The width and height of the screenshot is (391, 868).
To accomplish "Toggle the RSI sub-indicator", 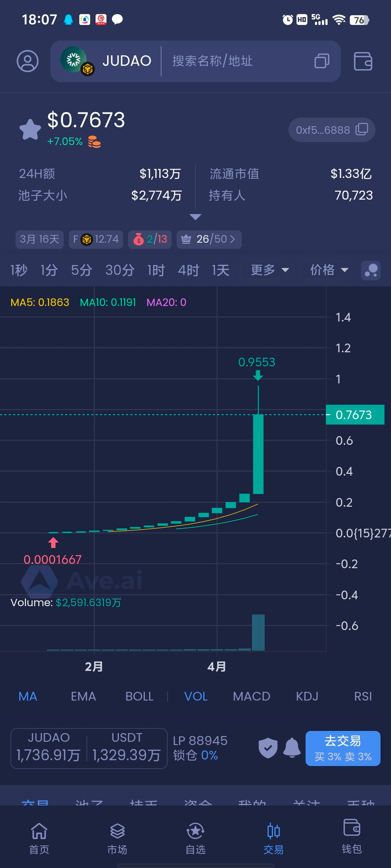I will coord(363,697).
